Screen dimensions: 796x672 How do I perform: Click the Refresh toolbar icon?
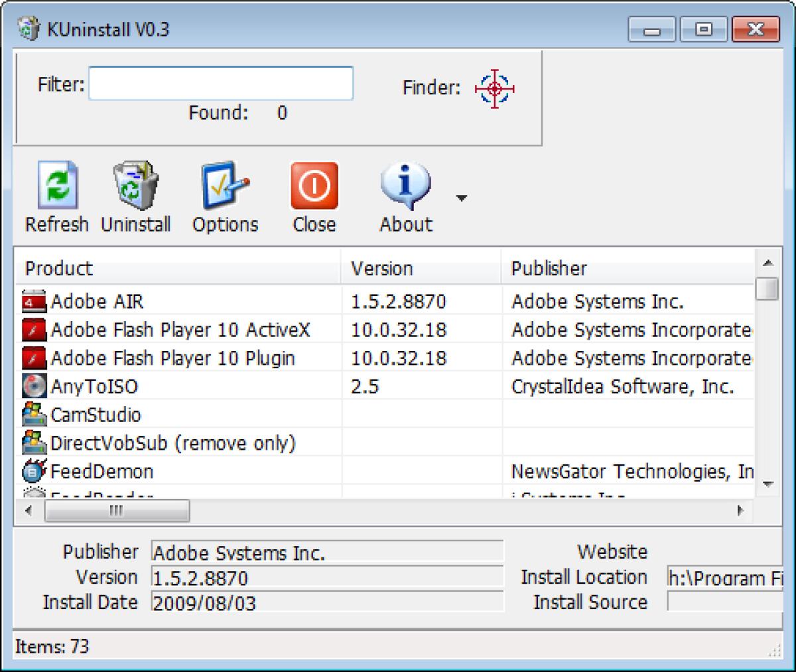pos(57,186)
